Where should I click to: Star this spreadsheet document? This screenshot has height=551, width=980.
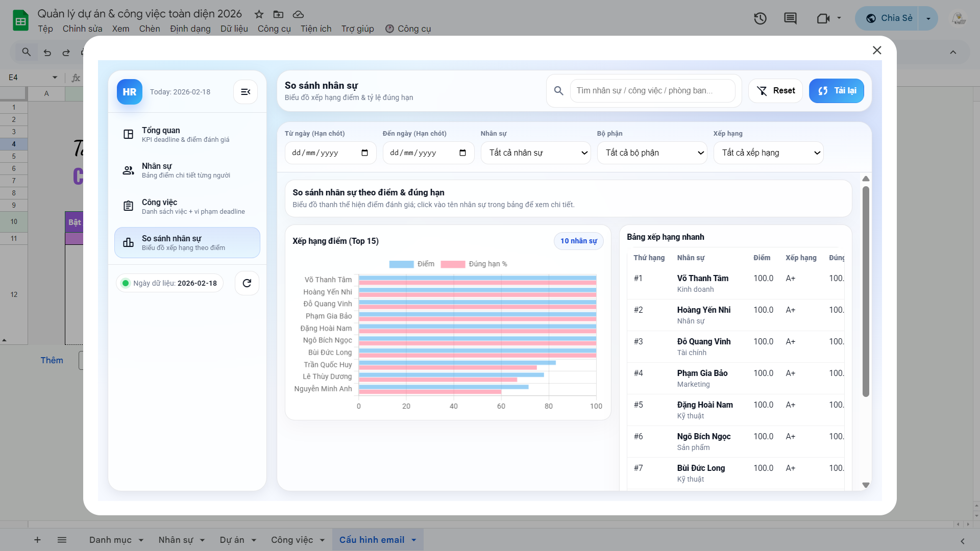pyautogui.click(x=259, y=14)
